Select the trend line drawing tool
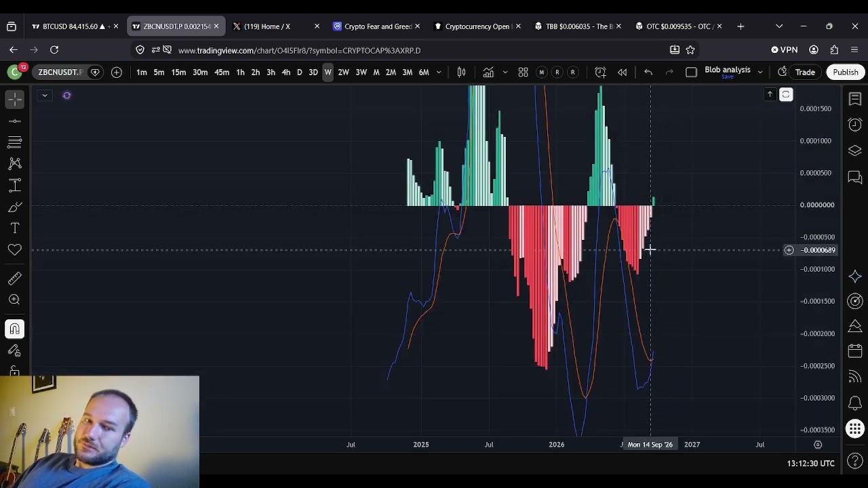The image size is (868, 488). (14, 121)
